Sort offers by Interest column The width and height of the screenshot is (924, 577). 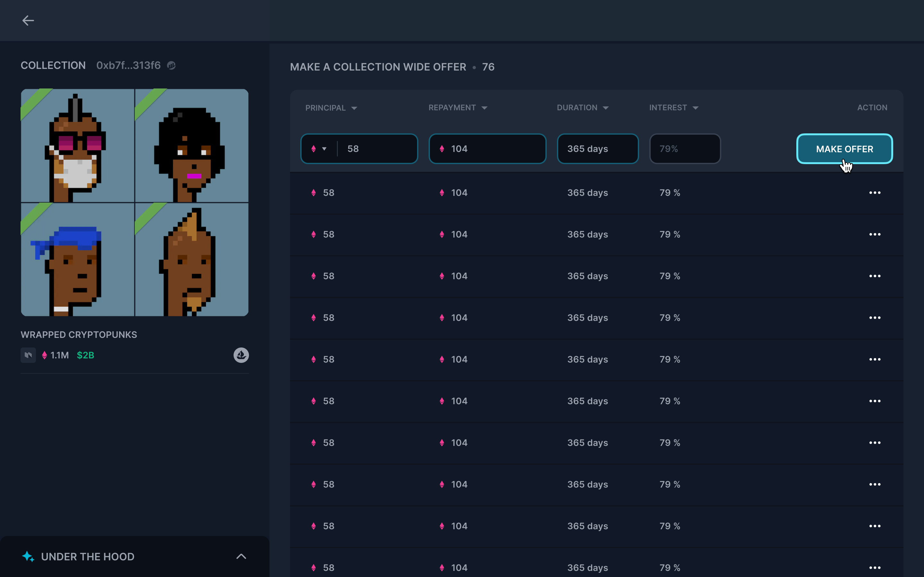coord(673,108)
